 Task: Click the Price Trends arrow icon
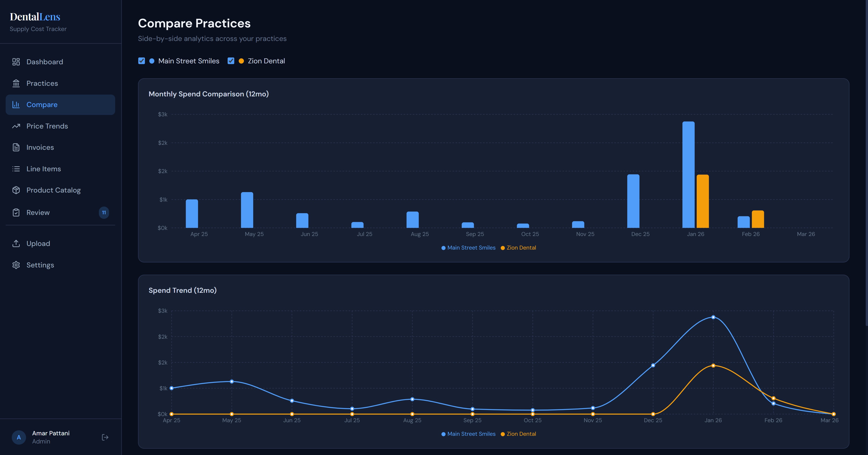coord(16,126)
